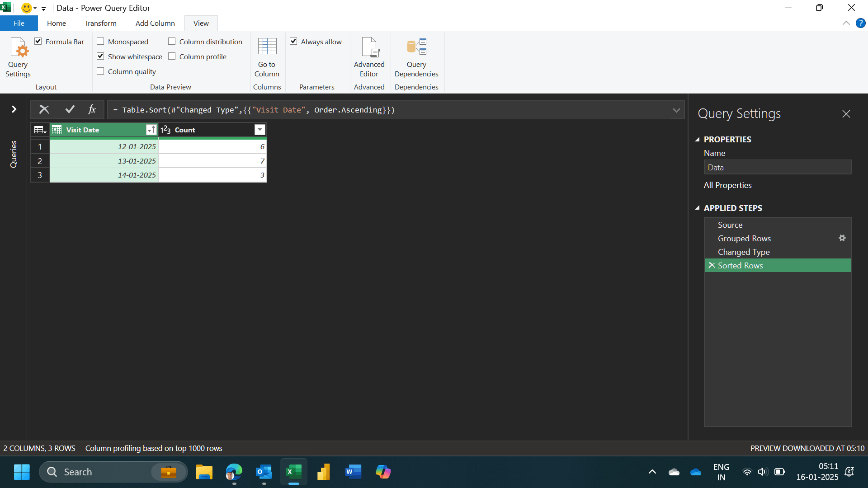This screenshot has width=868, height=488.
Task: Open Grouped Rows step settings gear
Action: pos(842,238)
